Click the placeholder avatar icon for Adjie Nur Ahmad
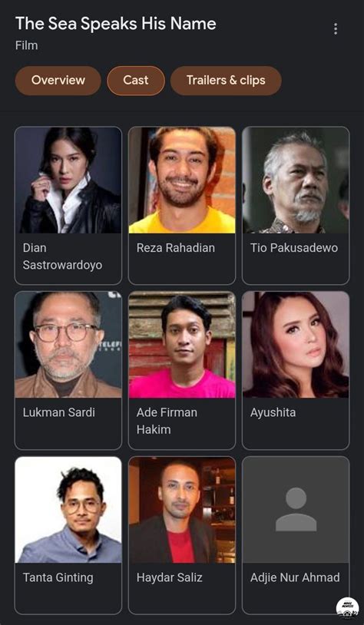The width and height of the screenshot is (364, 625). pyautogui.click(x=296, y=509)
